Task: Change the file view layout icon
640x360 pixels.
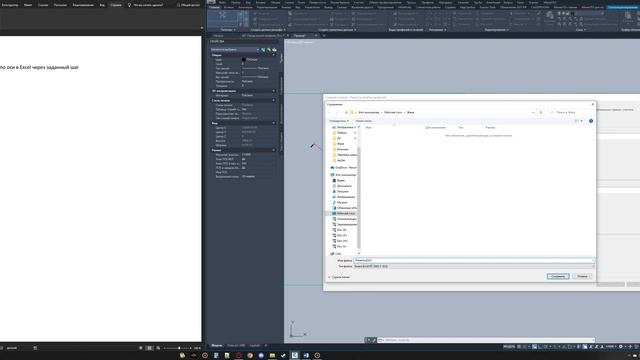Action: tap(576, 121)
